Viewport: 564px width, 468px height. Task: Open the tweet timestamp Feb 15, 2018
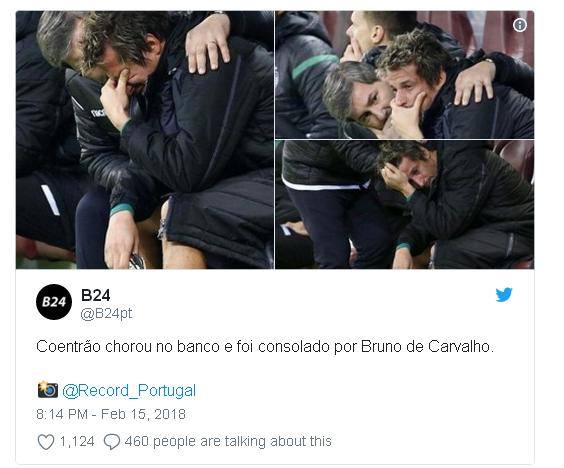143,414
